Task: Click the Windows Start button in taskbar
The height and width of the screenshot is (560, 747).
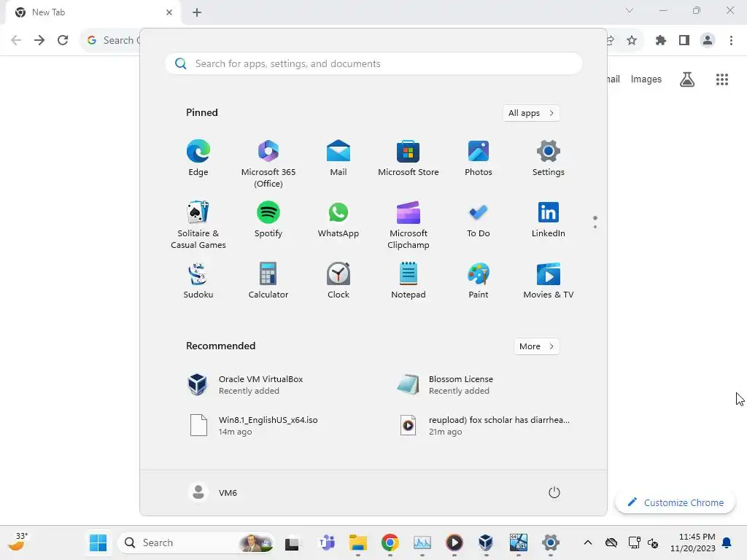Action: 98,542
